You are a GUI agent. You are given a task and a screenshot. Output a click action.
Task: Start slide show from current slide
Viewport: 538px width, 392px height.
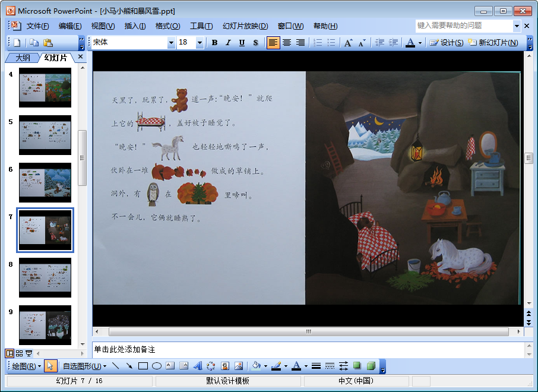[29, 353]
